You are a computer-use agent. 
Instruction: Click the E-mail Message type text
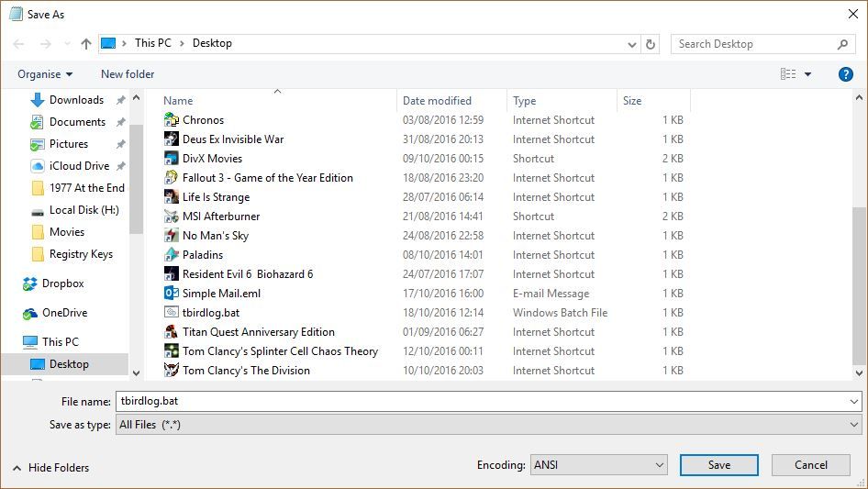click(551, 293)
